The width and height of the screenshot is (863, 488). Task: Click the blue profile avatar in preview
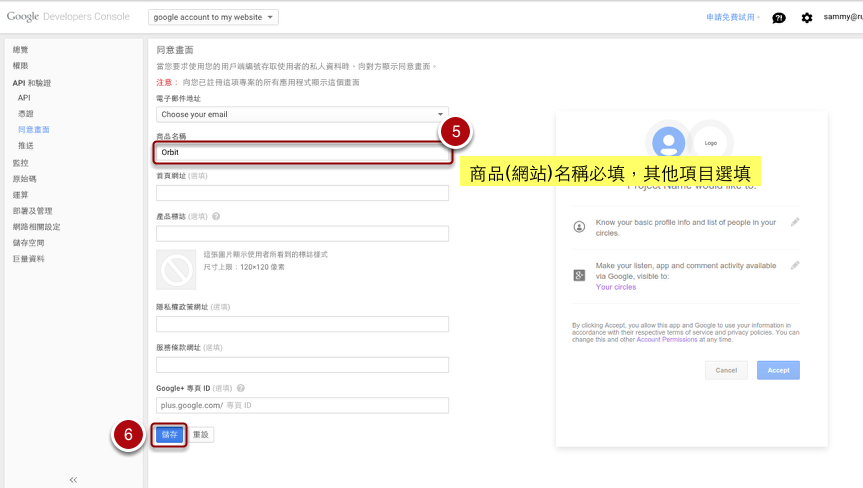668,142
